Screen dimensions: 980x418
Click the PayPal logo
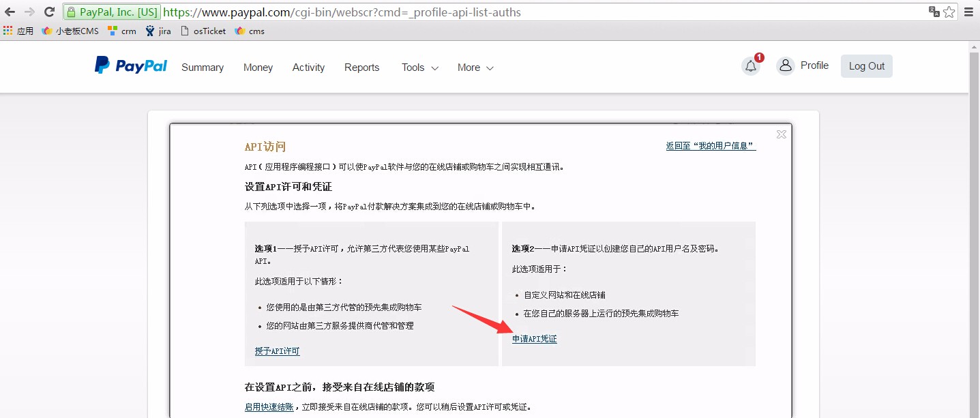pos(131,65)
